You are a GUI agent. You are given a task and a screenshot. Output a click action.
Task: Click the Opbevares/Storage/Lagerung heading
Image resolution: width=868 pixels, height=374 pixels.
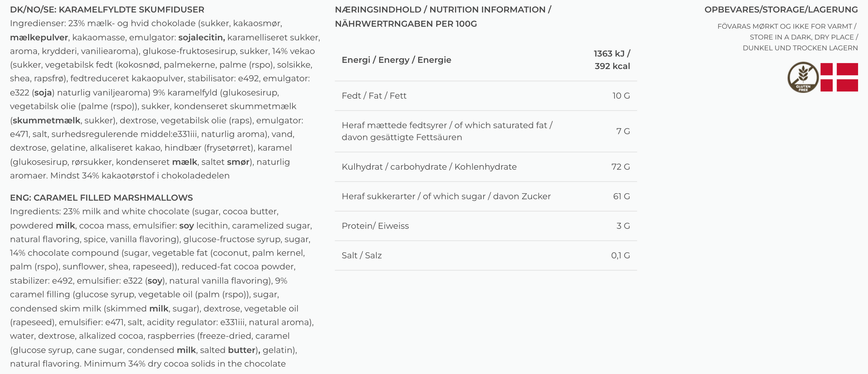(781, 10)
